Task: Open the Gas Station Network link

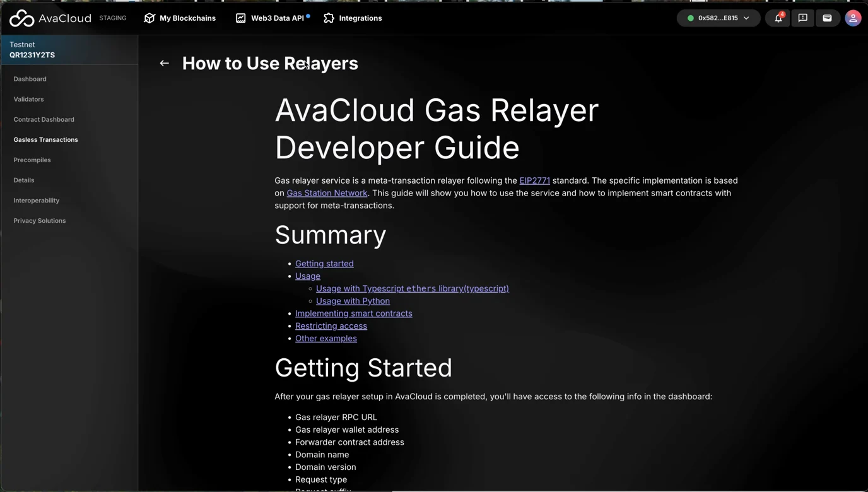Action: tap(327, 193)
